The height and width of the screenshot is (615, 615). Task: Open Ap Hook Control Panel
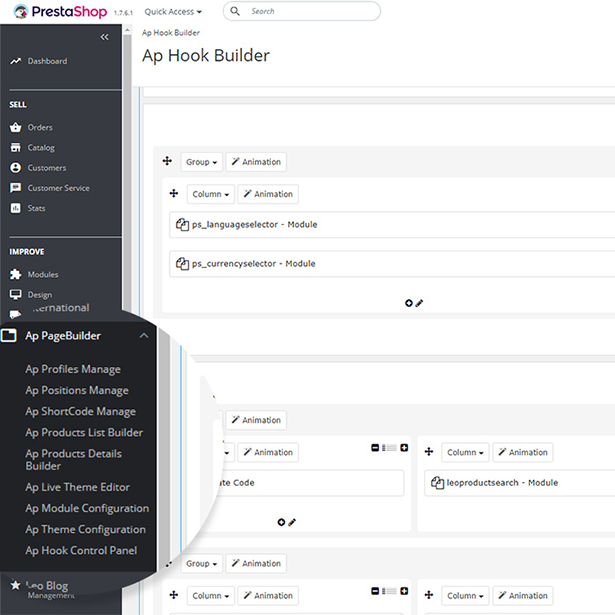(81, 551)
